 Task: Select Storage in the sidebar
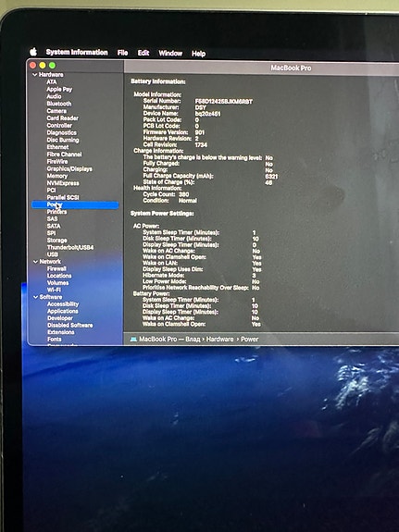click(56, 241)
